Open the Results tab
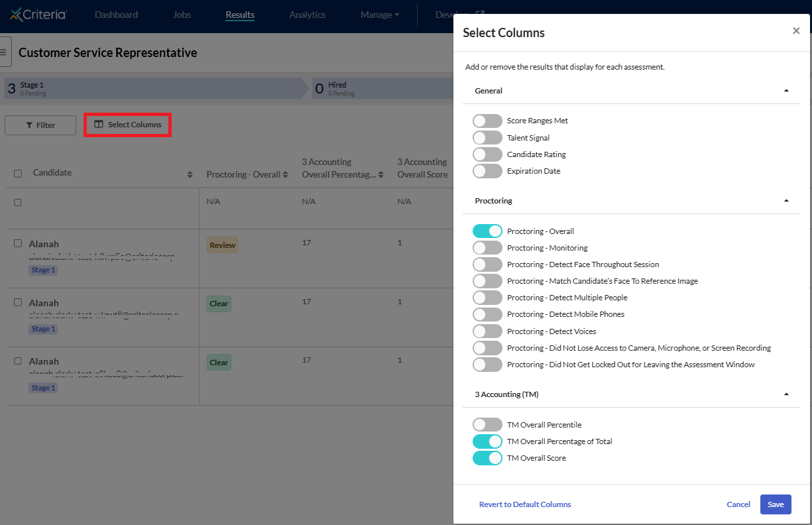The image size is (812, 525). (x=240, y=15)
